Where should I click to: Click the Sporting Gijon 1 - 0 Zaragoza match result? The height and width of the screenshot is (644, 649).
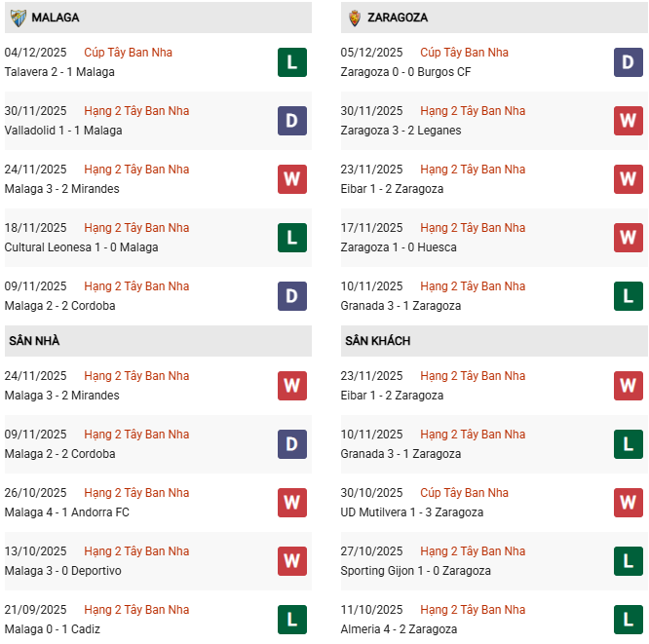(x=415, y=571)
